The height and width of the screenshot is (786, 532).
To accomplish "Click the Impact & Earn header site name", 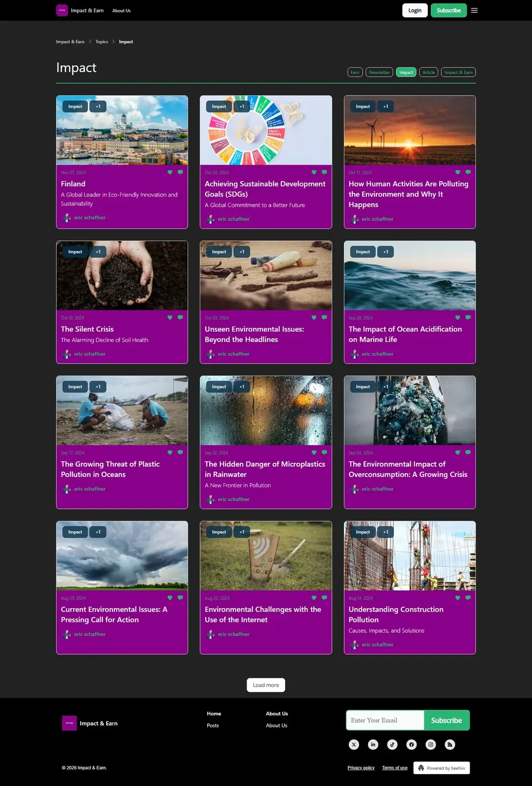I will (x=87, y=10).
